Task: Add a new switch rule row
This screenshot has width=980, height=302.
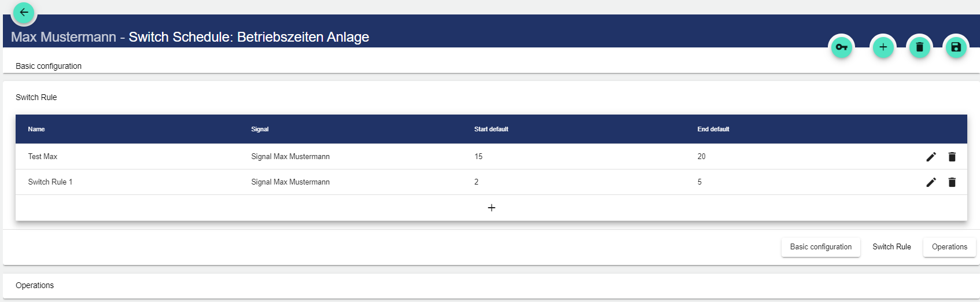Action: [491, 208]
